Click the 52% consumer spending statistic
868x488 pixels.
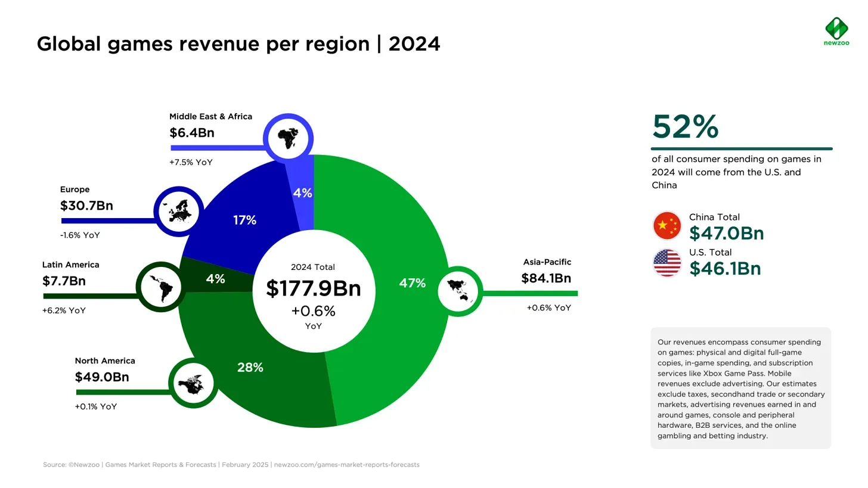[685, 127]
